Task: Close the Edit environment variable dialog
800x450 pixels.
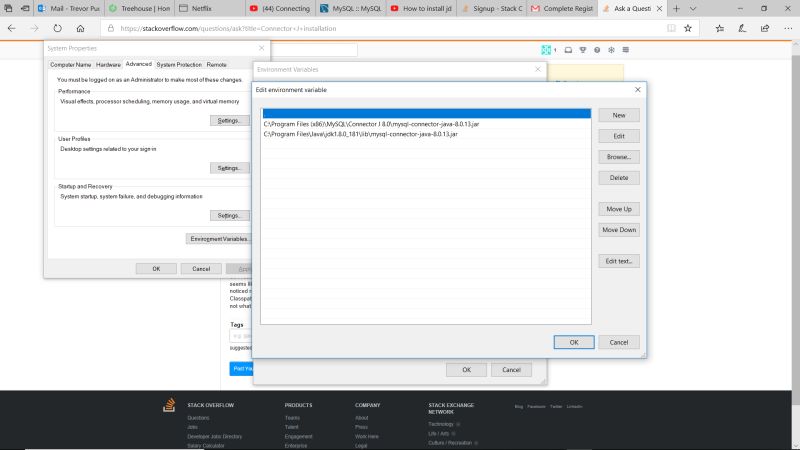Action: click(x=638, y=89)
